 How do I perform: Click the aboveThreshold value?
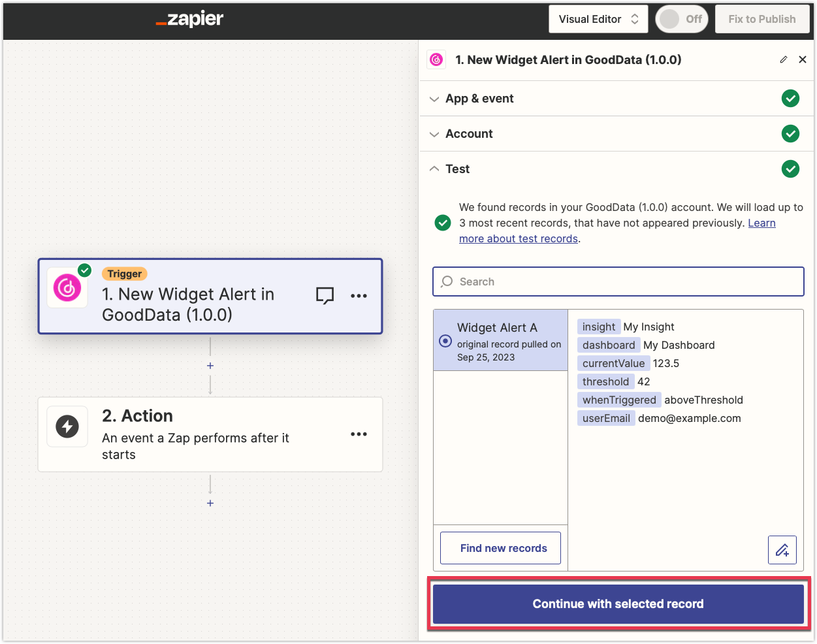click(703, 400)
